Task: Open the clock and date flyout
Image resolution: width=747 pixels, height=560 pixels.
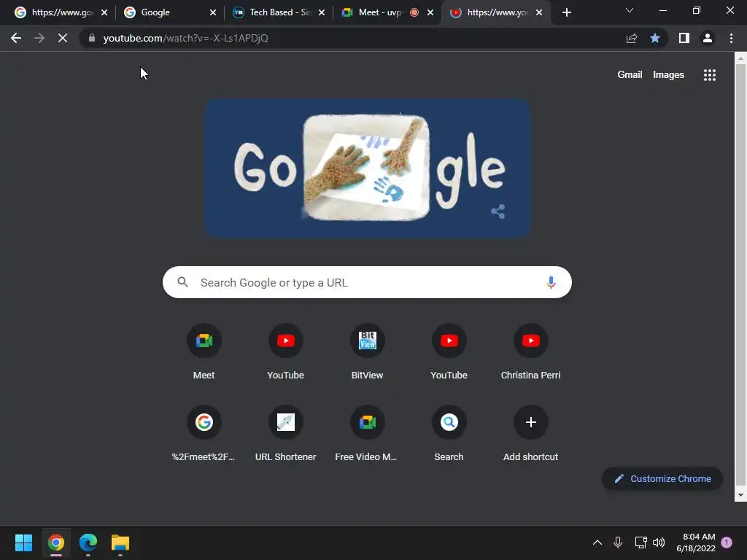Action: (x=696, y=542)
